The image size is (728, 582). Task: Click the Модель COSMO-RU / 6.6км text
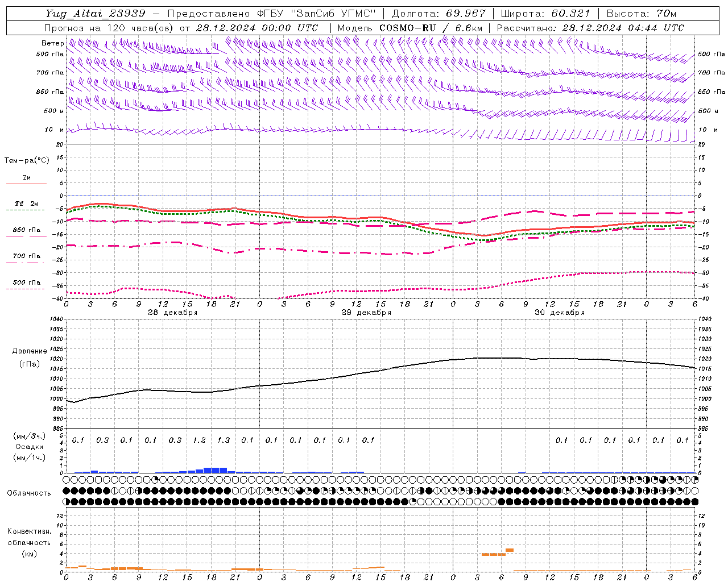410,28
